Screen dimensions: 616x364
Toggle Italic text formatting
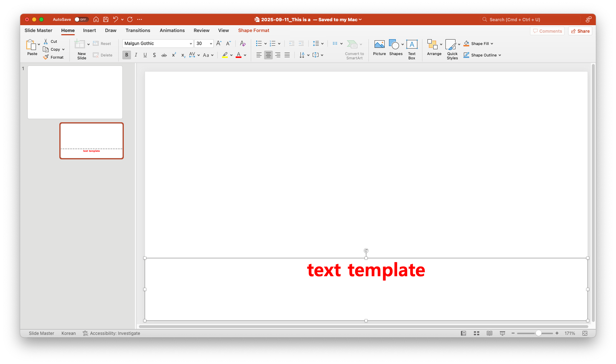tap(136, 55)
